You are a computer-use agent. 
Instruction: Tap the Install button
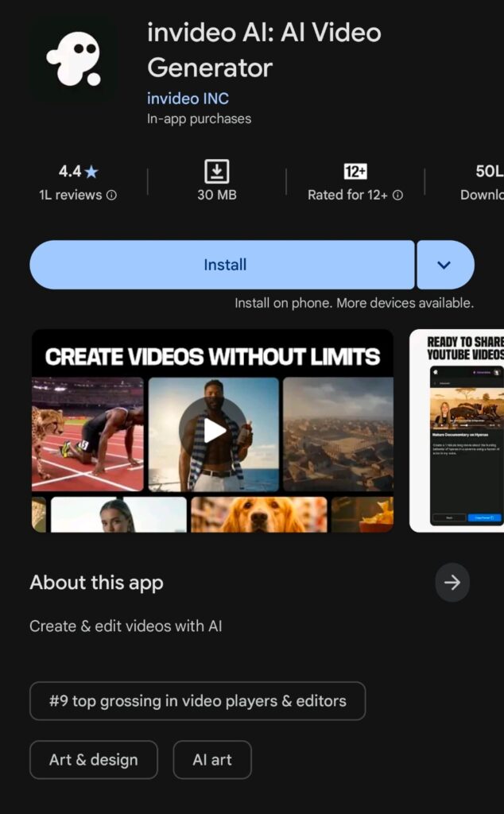[x=222, y=265]
